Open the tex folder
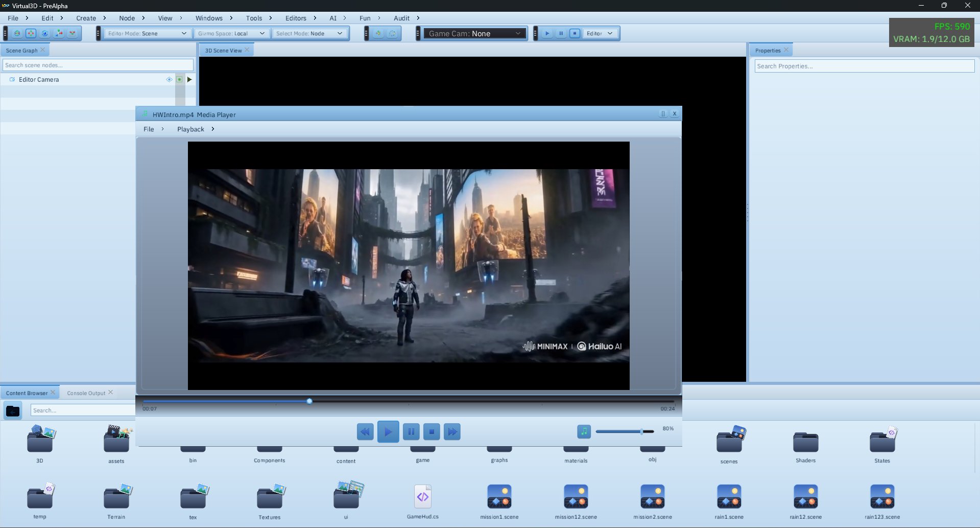The width and height of the screenshot is (980, 528). coord(193,500)
